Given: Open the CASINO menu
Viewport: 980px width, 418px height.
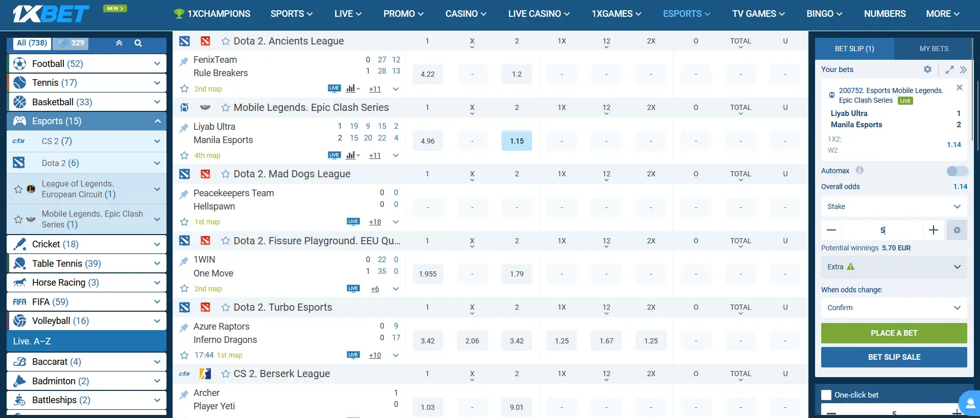Looking at the screenshot, I should pyautogui.click(x=466, y=14).
